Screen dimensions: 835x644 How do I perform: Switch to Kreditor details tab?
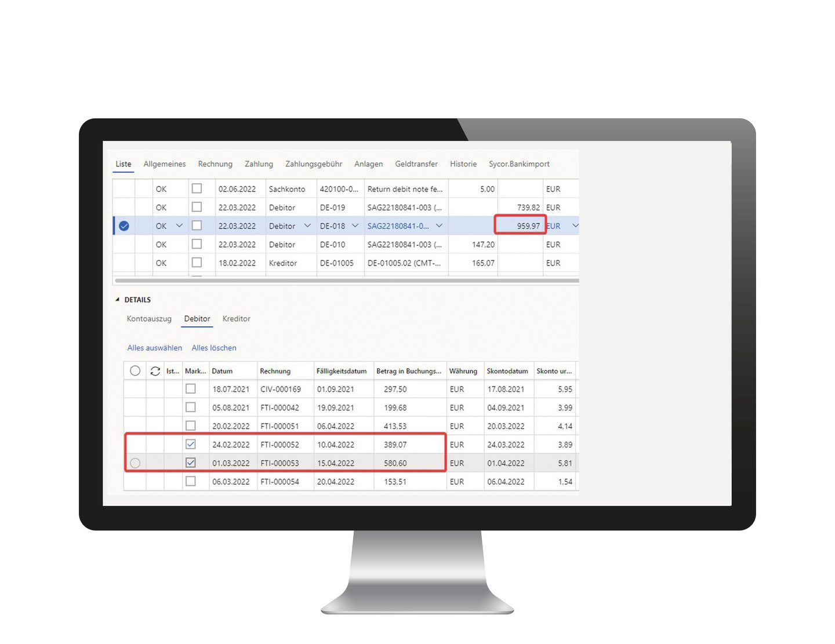[237, 319]
